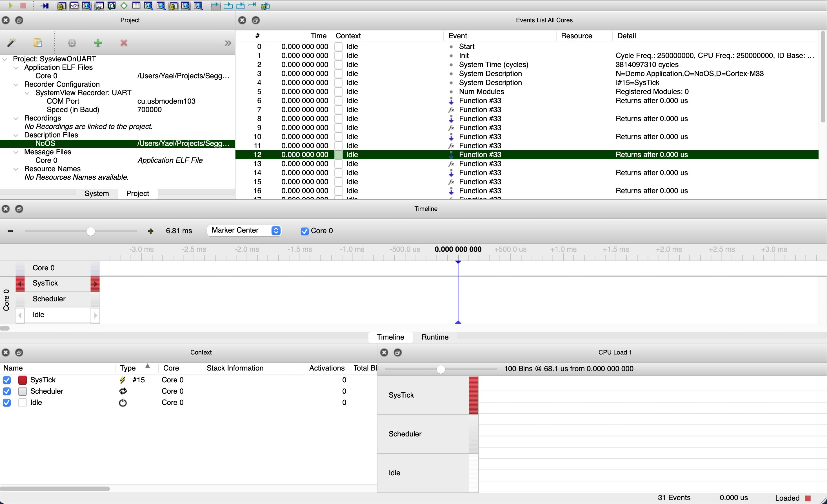The image size is (827, 504).
Task: Click SysTick red color swatch in Context panel
Action: [23, 380]
